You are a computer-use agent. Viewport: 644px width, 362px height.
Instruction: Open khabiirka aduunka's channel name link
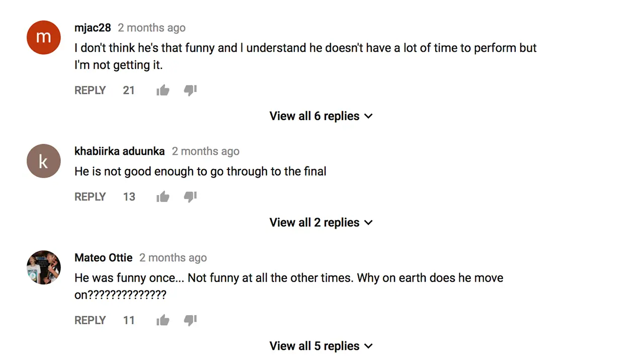coord(119,151)
